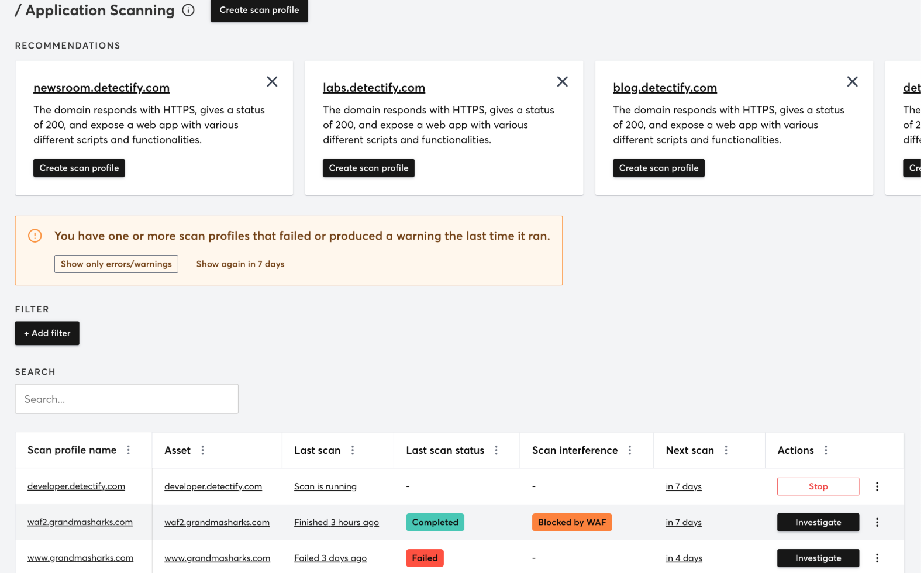Open more options for www.grandmasharks.com row
Screen dimensions: 924x573
[877, 558]
